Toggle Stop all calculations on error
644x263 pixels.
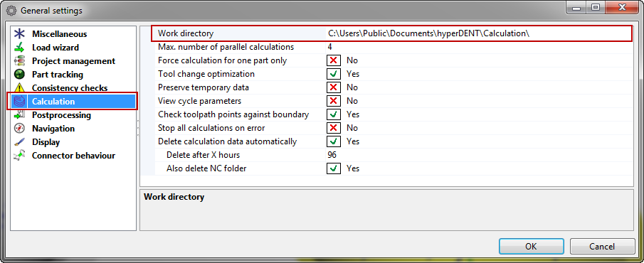334,128
